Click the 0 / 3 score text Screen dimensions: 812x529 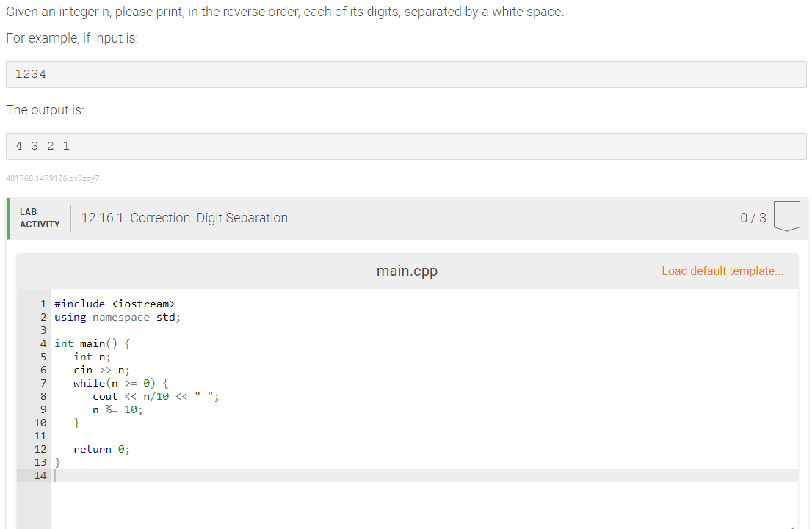tap(753, 217)
